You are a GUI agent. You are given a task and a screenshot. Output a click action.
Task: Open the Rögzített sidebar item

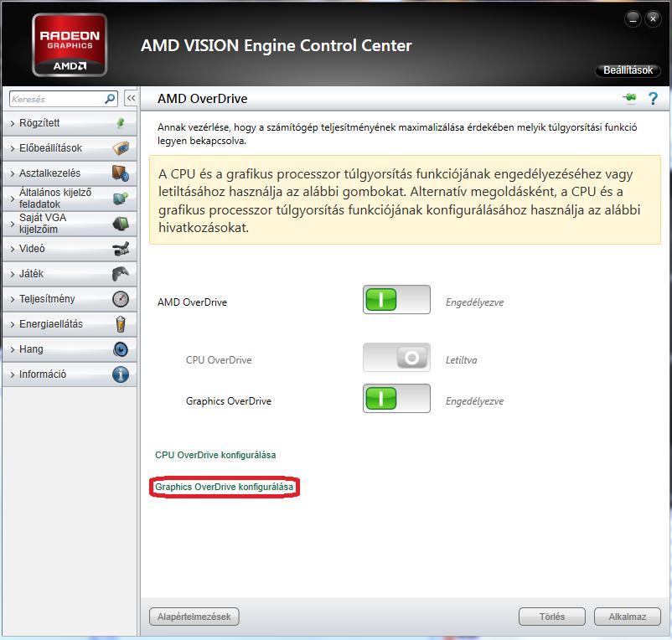(x=70, y=123)
